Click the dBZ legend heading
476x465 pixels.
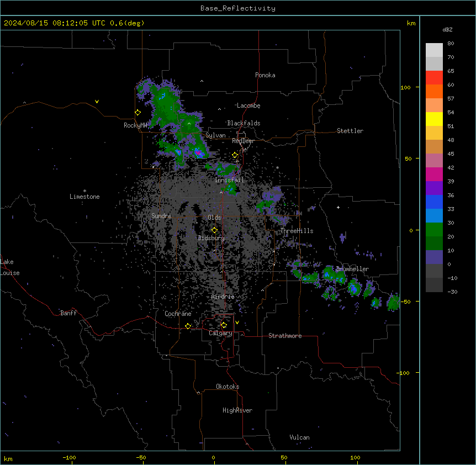point(447,29)
